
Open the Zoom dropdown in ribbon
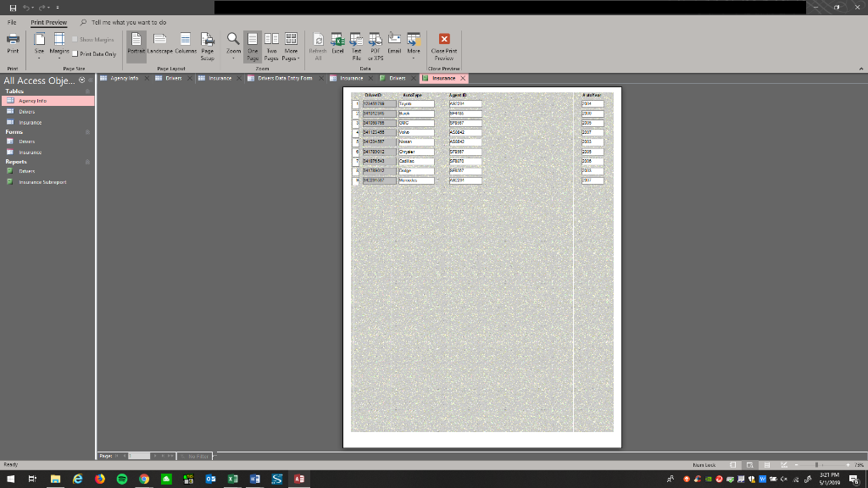[x=233, y=47]
